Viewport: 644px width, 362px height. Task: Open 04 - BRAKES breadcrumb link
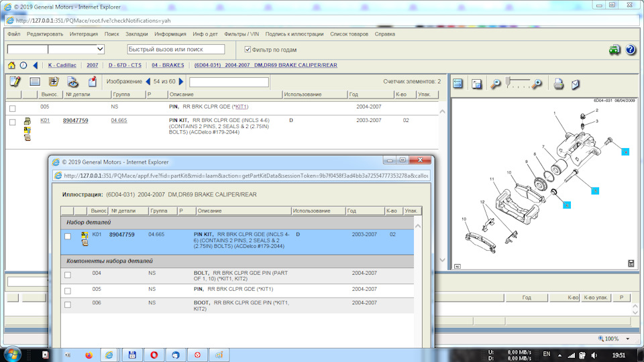point(168,65)
